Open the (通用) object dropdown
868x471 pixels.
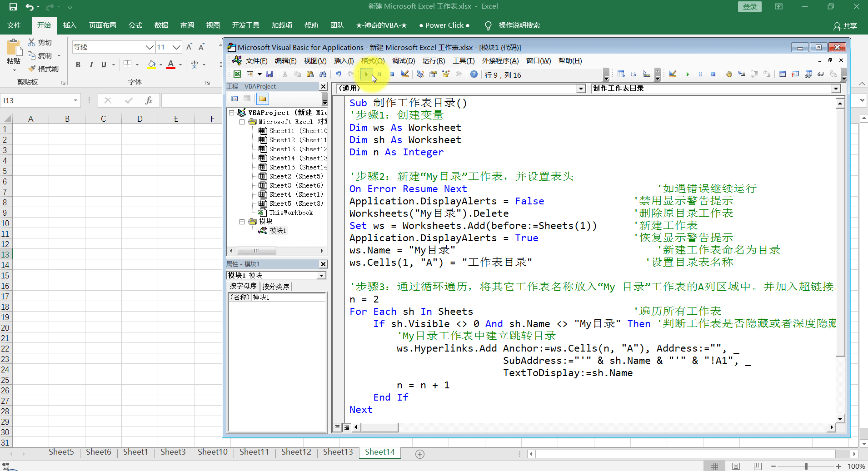pos(581,89)
